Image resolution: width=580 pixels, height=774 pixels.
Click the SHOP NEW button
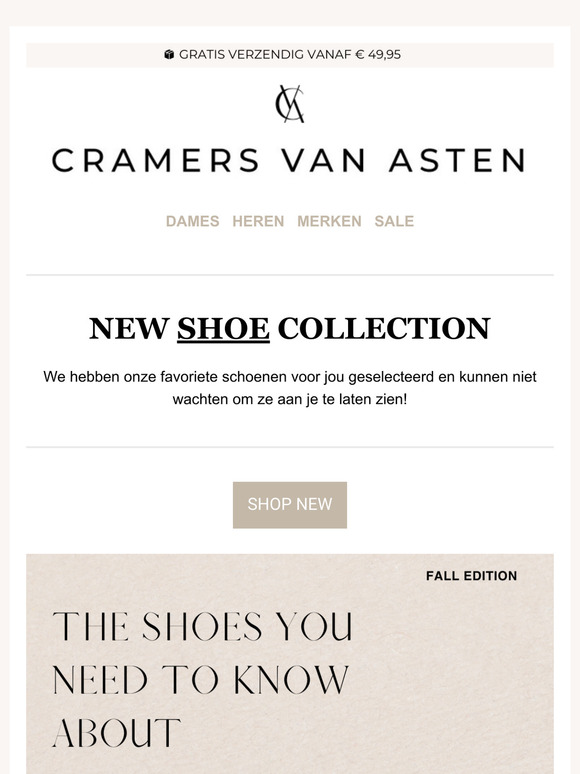click(290, 504)
